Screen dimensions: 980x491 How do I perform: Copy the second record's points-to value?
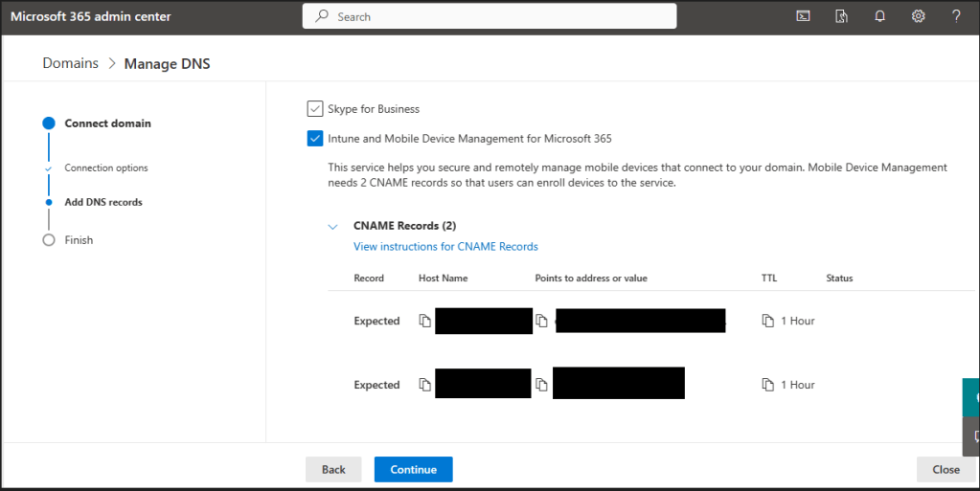point(542,385)
